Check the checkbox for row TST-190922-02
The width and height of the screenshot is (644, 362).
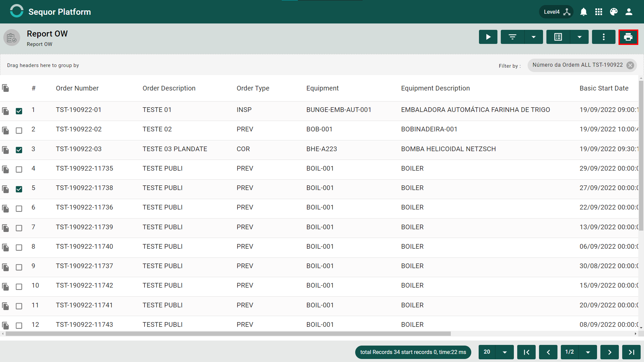coord(19,130)
